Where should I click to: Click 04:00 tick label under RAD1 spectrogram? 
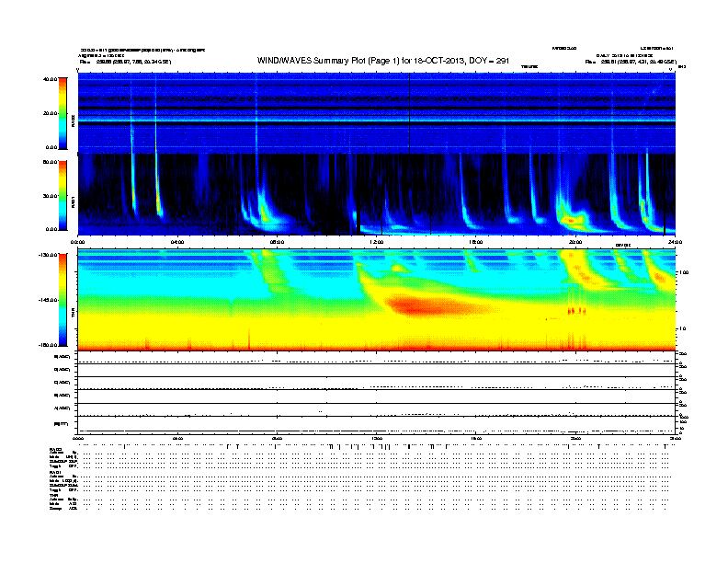tap(177, 242)
